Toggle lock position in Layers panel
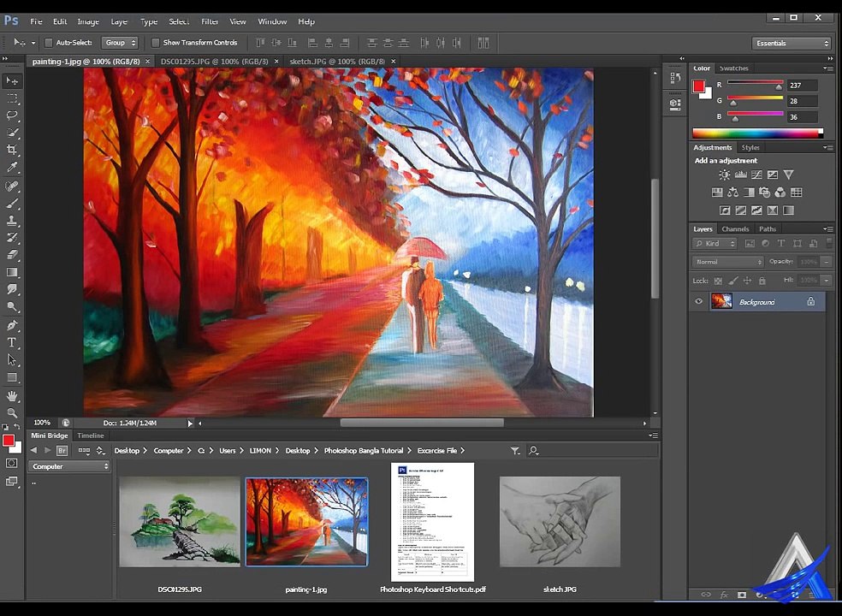 [x=747, y=281]
